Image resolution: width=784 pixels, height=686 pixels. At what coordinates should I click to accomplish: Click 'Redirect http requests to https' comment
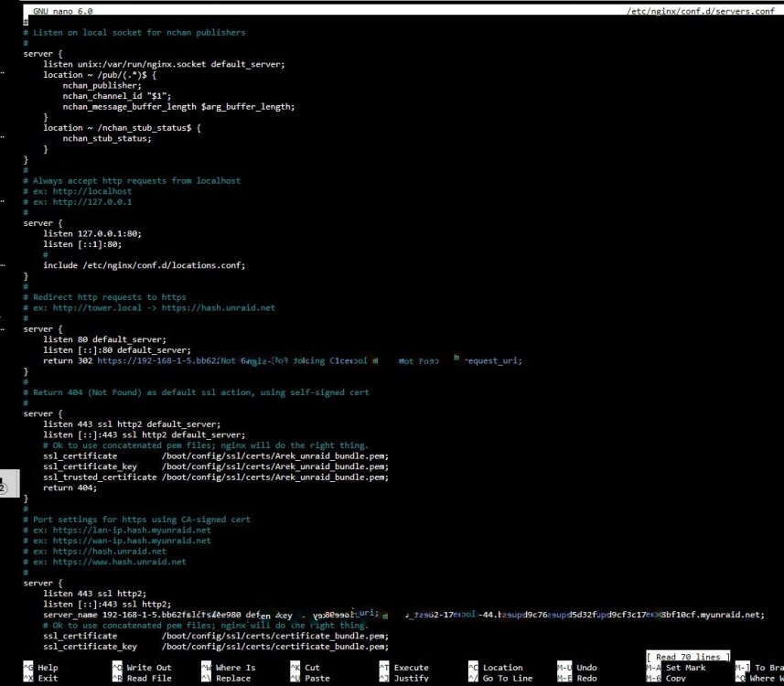tap(104, 297)
